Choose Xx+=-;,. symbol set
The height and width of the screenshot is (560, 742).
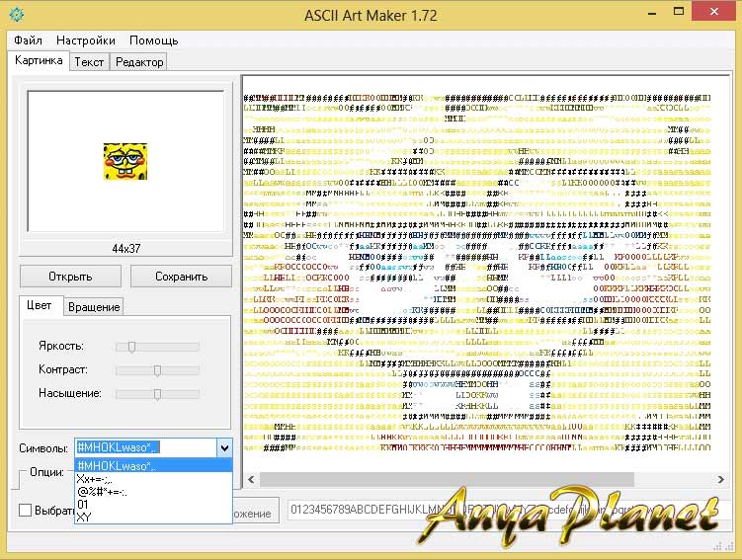(154, 479)
